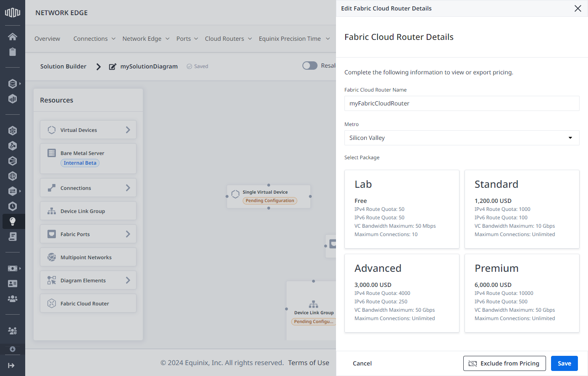Click the mySolutionDiagram title text
Image resolution: width=588 pixels, height=376 pixels.
[149, 66]
